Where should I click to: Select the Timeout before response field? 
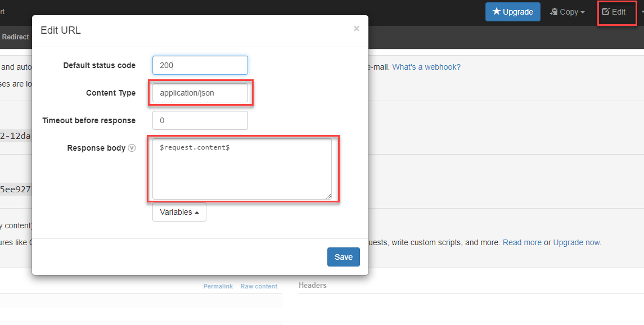coord(200,120)
